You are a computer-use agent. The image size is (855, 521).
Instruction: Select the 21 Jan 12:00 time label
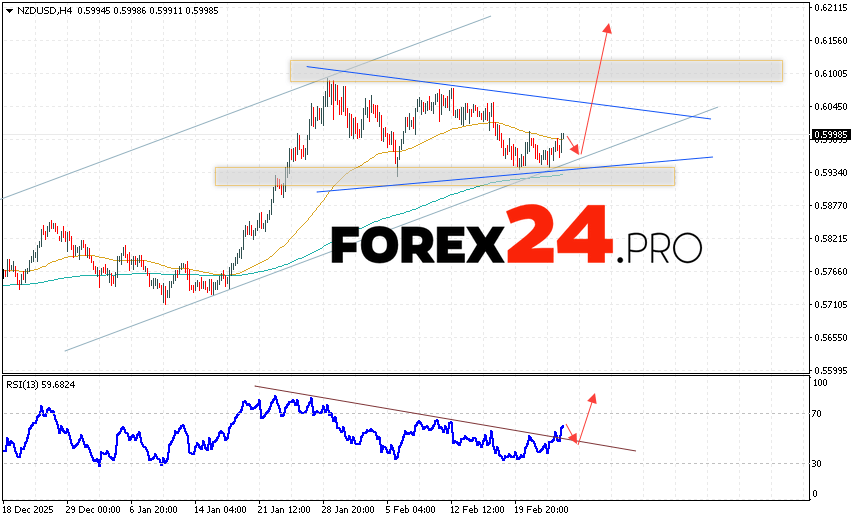[284, 510]
